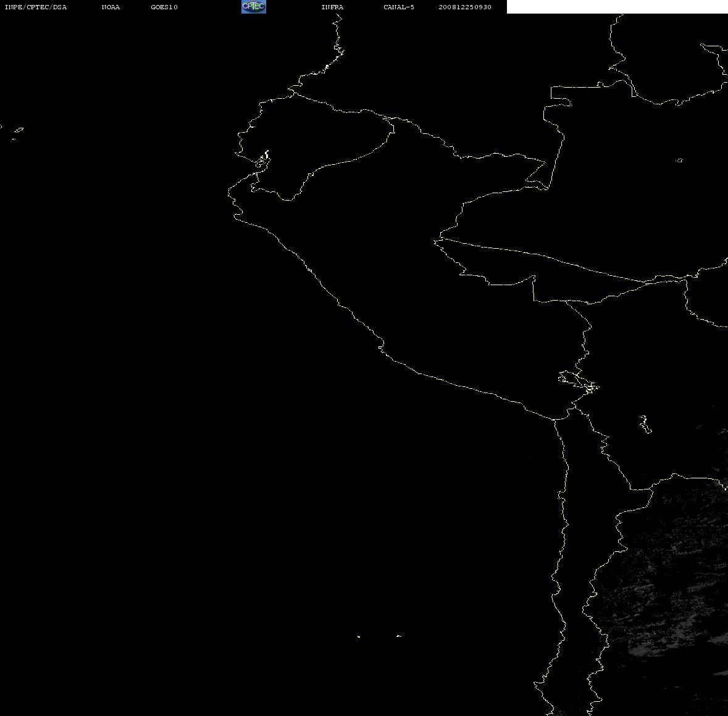
Task: Click the CANAL-5 channel label
Action: point(399,7)
